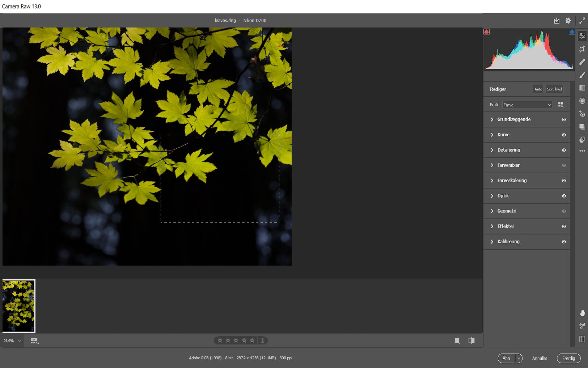This screenshot has height=368, width=588.
Task: Toggle visibility of Effekter panel
Action: tap(564, 227)
